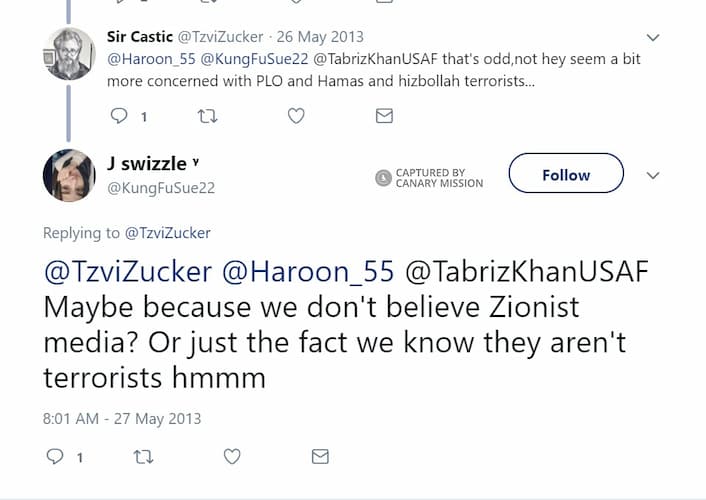706x500 pixels.
Task: Retweet Sir Castic's tweet
Action: click(x=208, y=116)
